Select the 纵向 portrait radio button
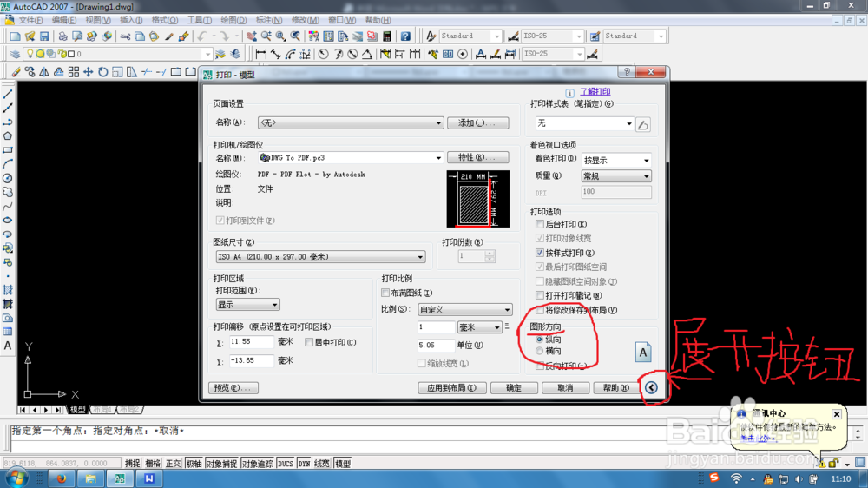 click(x=539, y=339)
